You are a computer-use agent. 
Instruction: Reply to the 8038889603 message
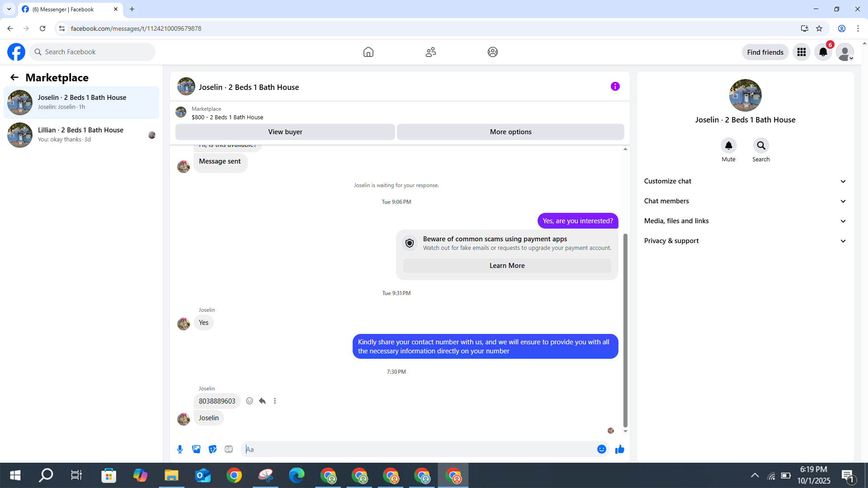click(x=262, y=401)
